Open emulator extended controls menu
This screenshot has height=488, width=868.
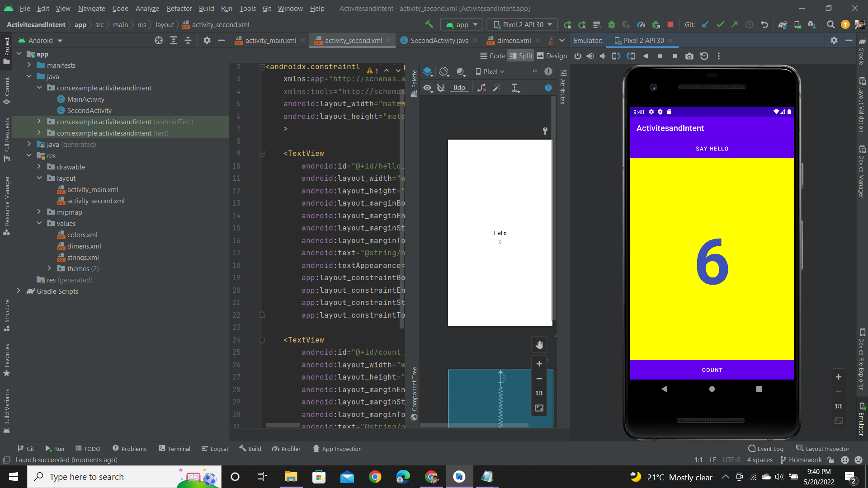(x=719, y=56)
